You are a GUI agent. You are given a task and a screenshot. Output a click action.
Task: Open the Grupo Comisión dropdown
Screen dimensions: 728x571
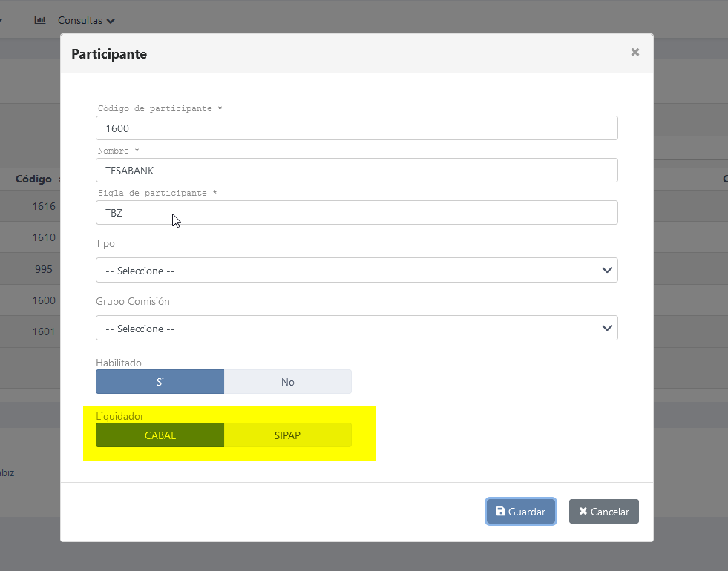(x=356, y=328)
